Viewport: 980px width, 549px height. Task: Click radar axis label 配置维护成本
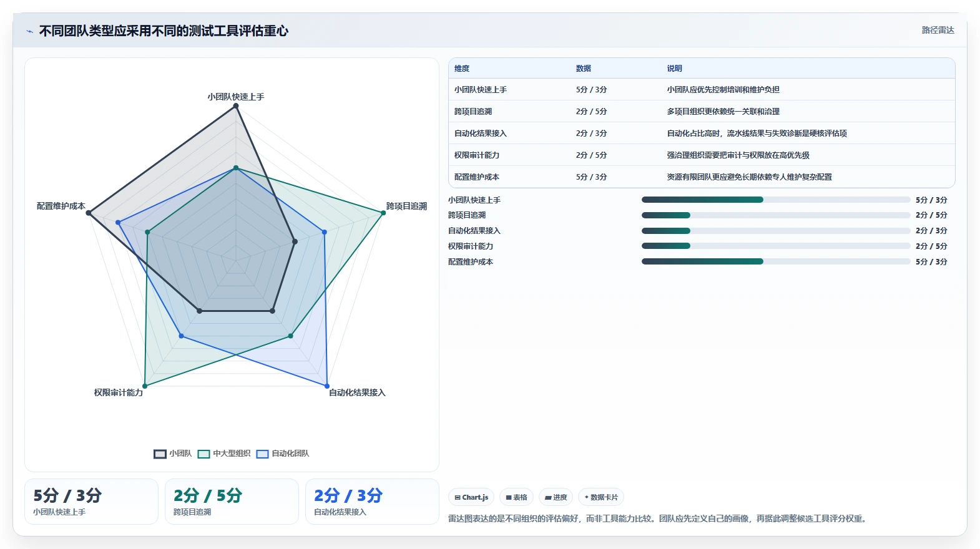click(61, 206)
